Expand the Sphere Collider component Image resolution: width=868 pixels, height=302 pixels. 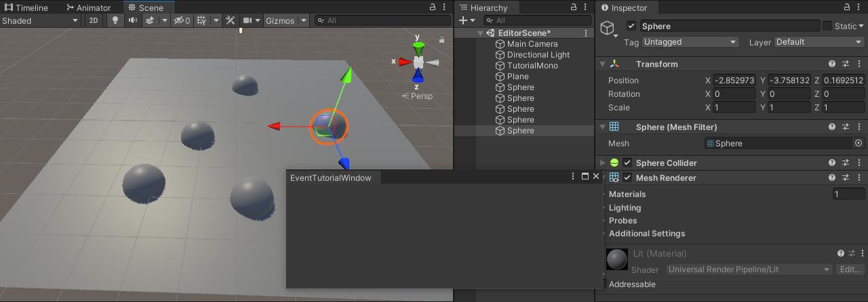pyautogui.click(x=602, y=163)
